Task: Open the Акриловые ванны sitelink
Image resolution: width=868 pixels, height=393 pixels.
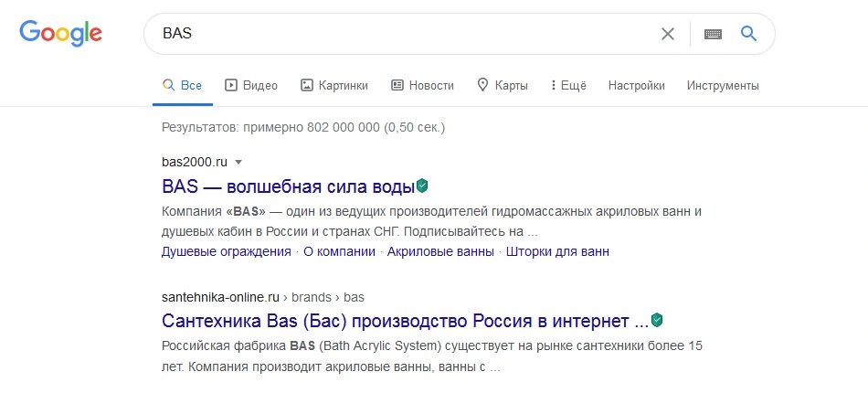Action: click(440, 251)
